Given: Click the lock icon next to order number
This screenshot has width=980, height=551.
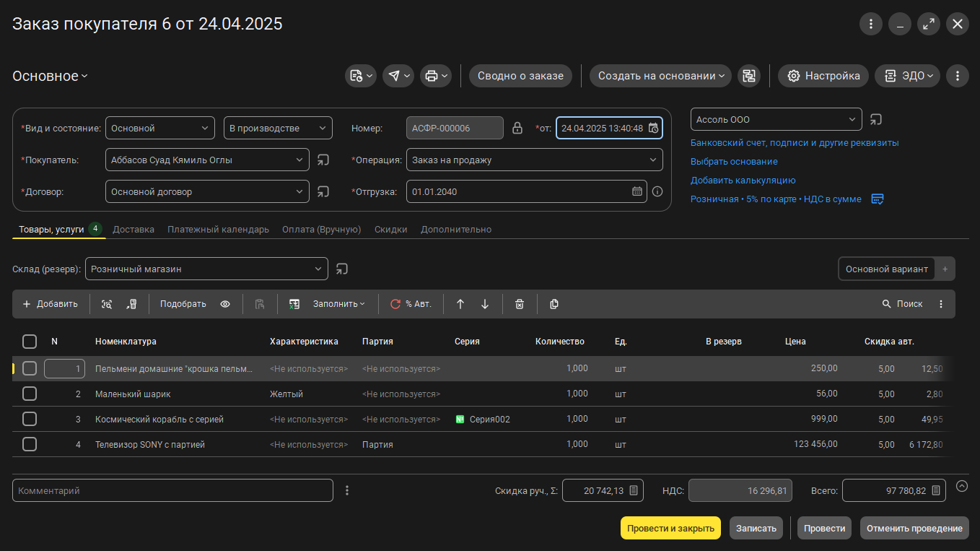Looking at the screenshot, I should [x=517, y=129].
